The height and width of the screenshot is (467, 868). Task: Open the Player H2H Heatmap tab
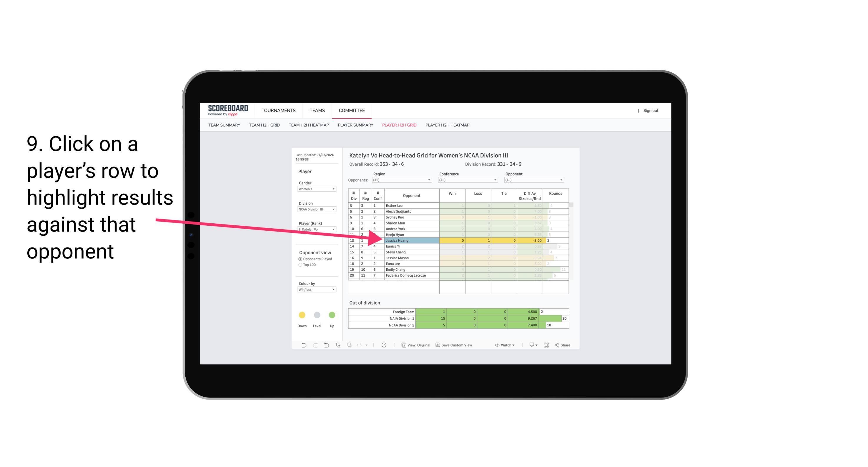(448, 125)
